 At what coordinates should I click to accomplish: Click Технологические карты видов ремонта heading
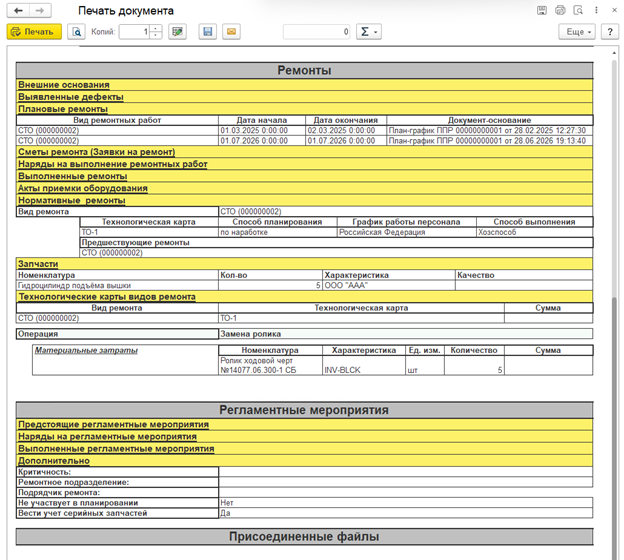point(107,297)
